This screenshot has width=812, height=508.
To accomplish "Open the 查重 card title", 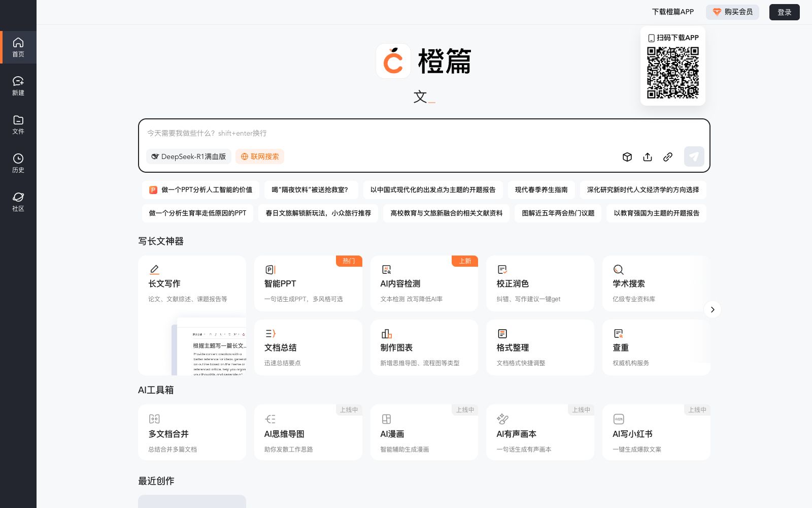I will pos(621,347).
